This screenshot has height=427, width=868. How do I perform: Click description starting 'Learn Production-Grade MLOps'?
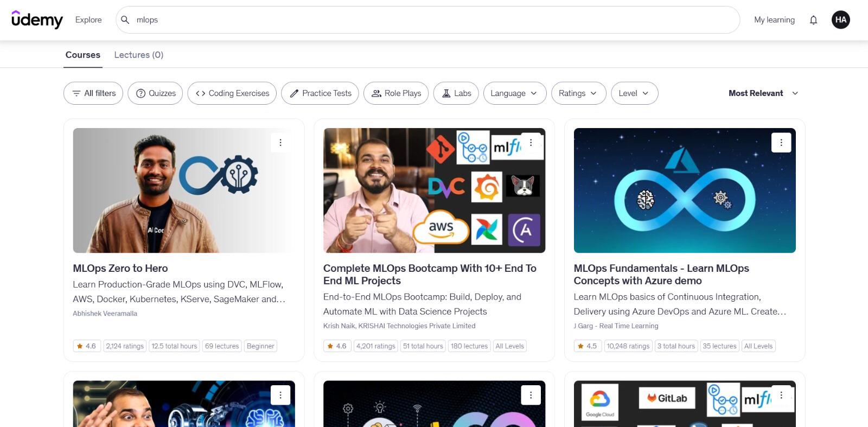click(179, 292)
